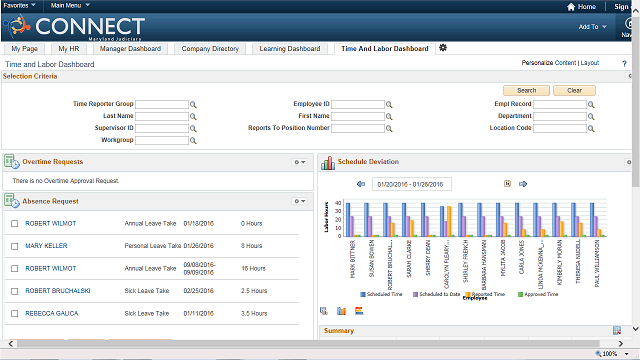640x360 pixels.
Task: Switch to the My HR tab
Action: (x=69, y=49)
